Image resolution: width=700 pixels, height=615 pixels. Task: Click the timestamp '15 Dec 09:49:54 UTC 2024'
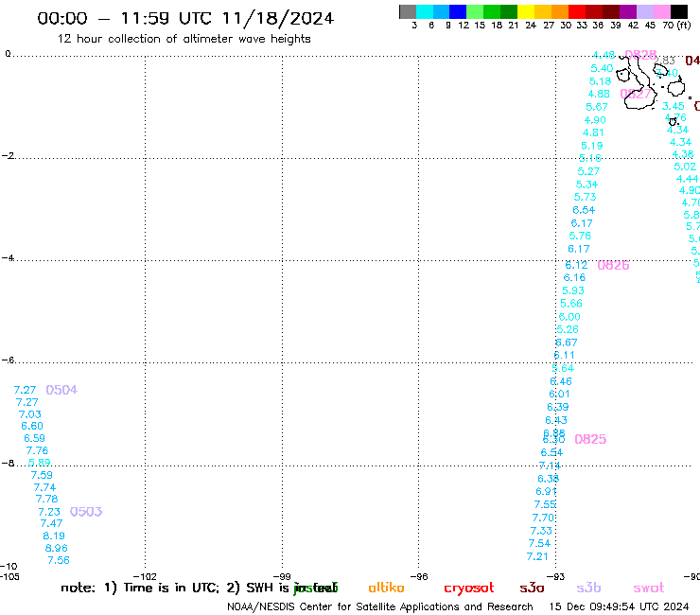click(619, 606)
